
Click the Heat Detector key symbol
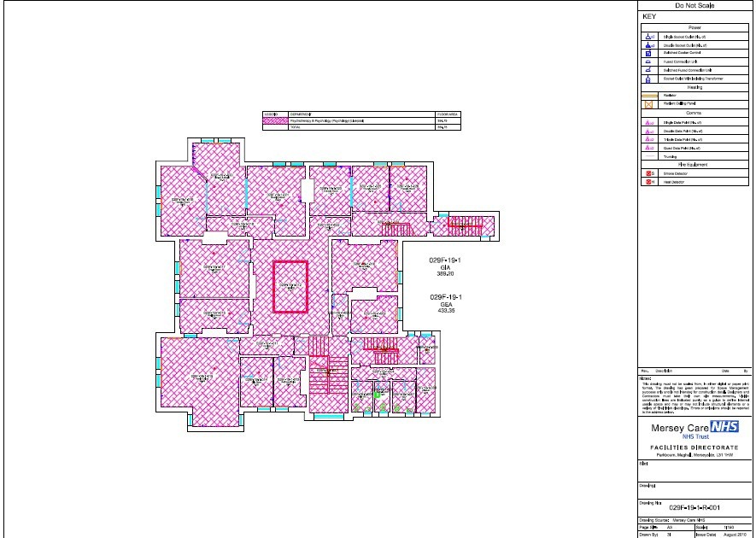pyautogui.click(x=647, y=182)
